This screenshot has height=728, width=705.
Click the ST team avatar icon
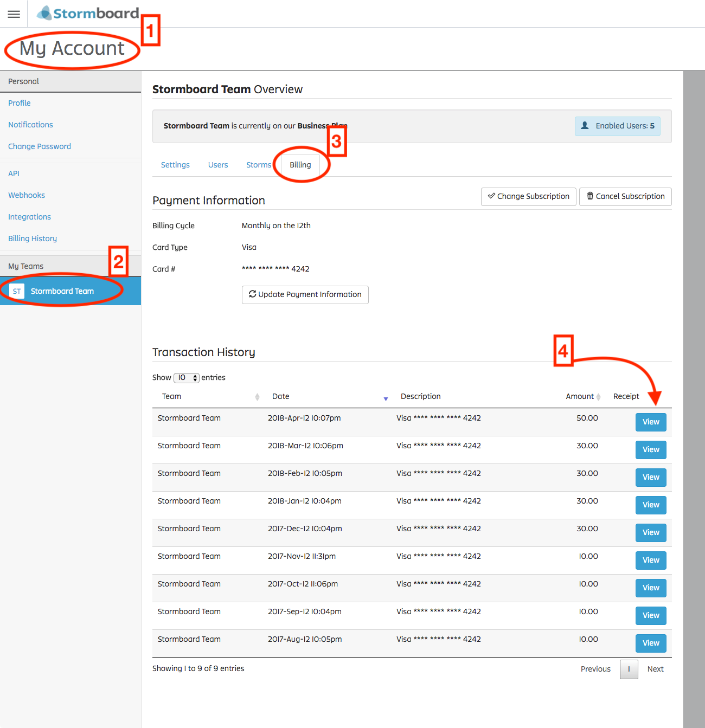[17, 291]
